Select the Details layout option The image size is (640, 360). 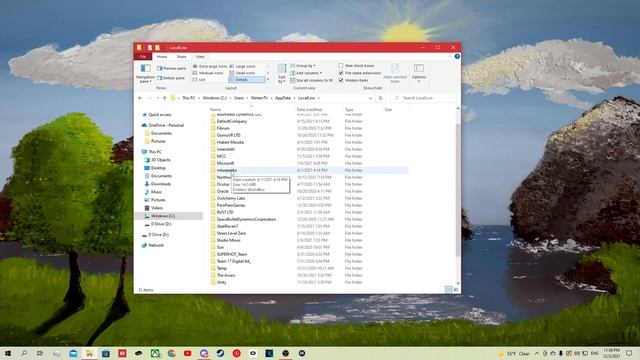[247, 80]
